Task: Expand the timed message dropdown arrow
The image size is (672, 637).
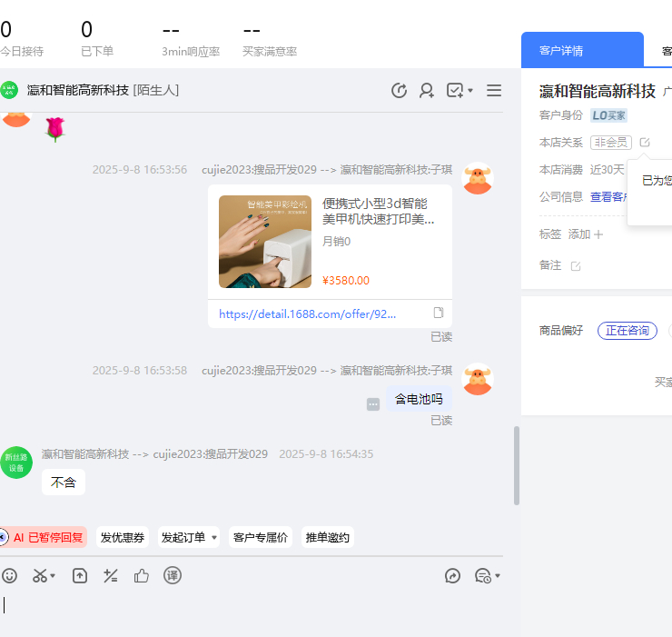Action: click(x=498, y=575)
